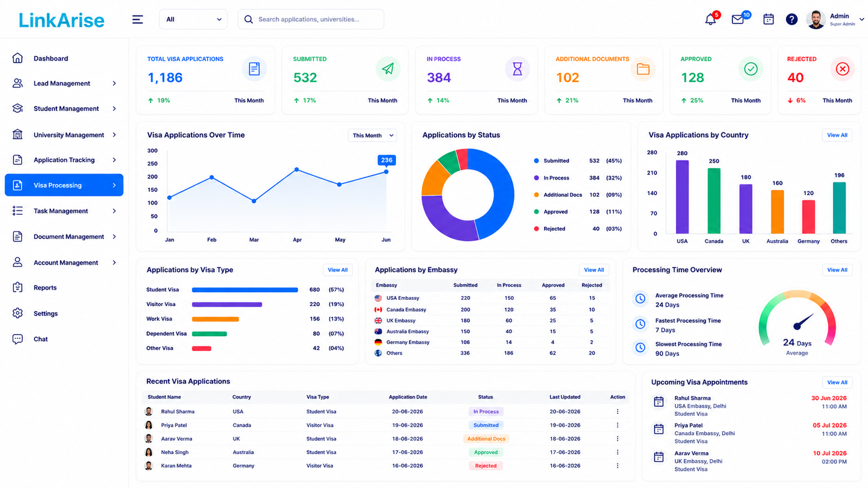Viewport: 868px width, 488px height.
Task: View All in Upcoming Visa Appointments
Action: coord(837,382)
